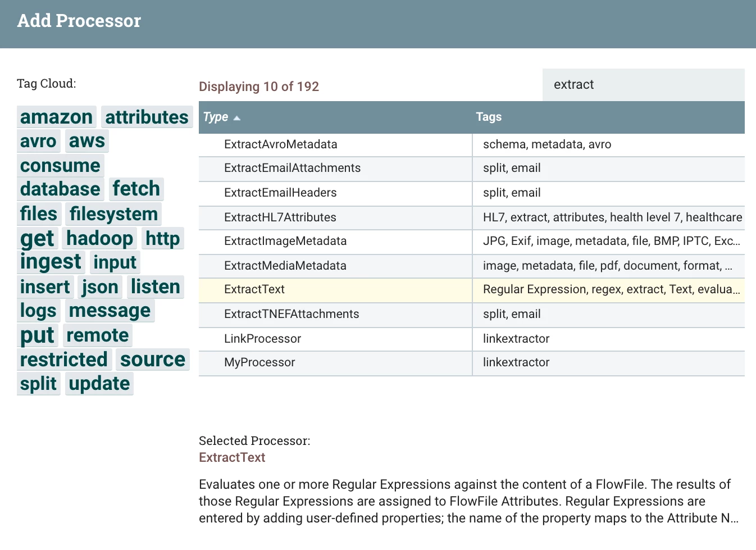Select the amazon tag
The height and width of the screenshot is (550, 756).
[x=57, y=117]
